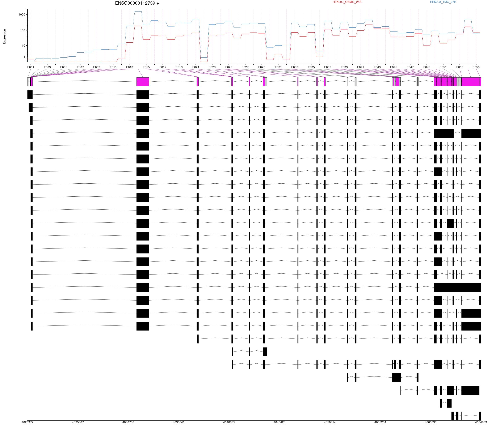
Task: Click genomic coordinate 4040535
Action: point(229,422)
